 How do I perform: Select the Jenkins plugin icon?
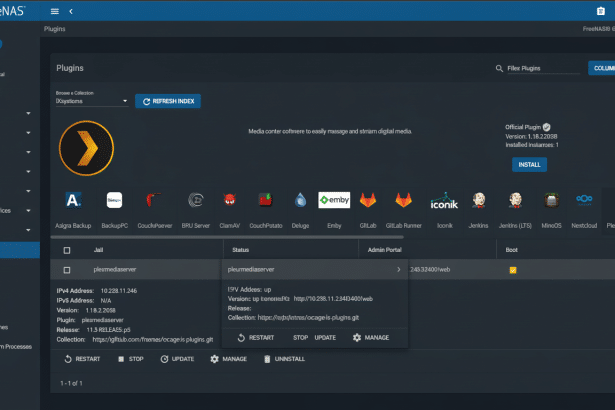click(479, 200)
